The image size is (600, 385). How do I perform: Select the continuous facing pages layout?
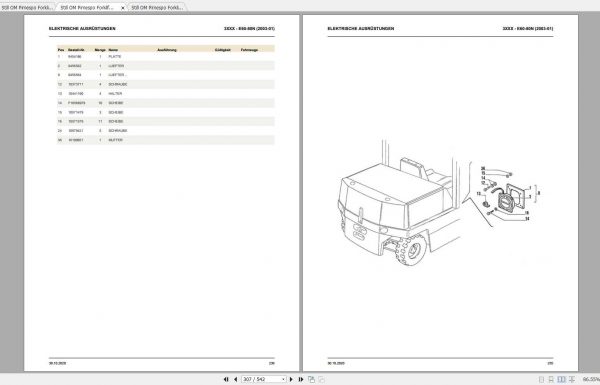(x=572, y=379)
